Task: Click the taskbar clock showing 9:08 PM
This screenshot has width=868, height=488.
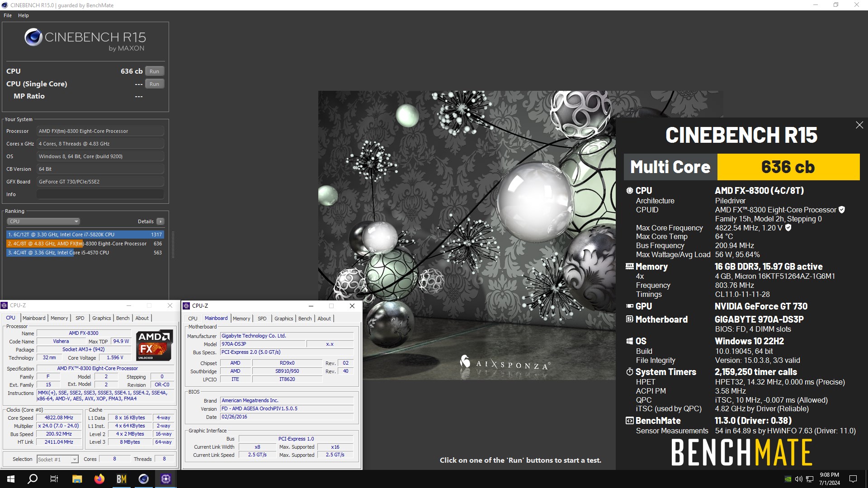Action: (829, 479)
